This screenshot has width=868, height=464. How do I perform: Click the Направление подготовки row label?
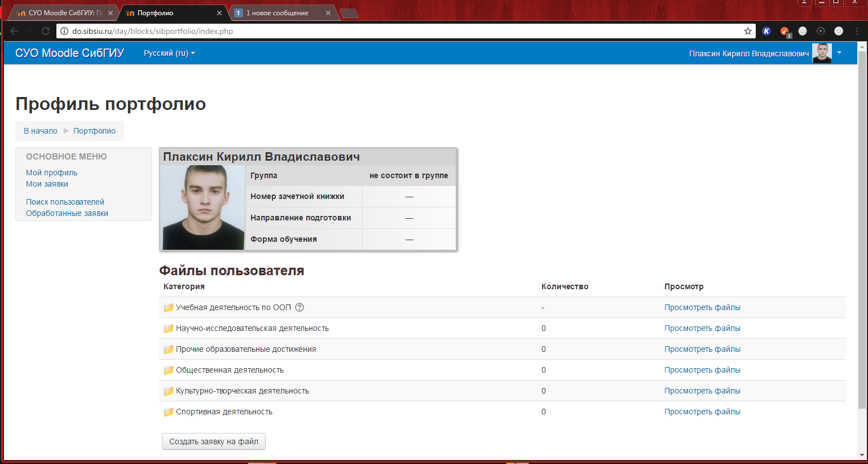click(301, 218)
